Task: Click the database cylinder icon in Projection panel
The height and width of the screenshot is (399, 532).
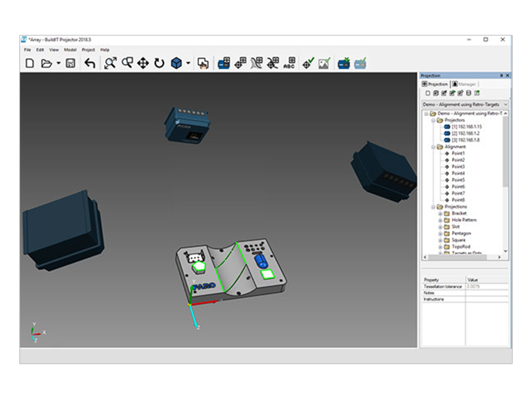Action: [x=468, y=93]
